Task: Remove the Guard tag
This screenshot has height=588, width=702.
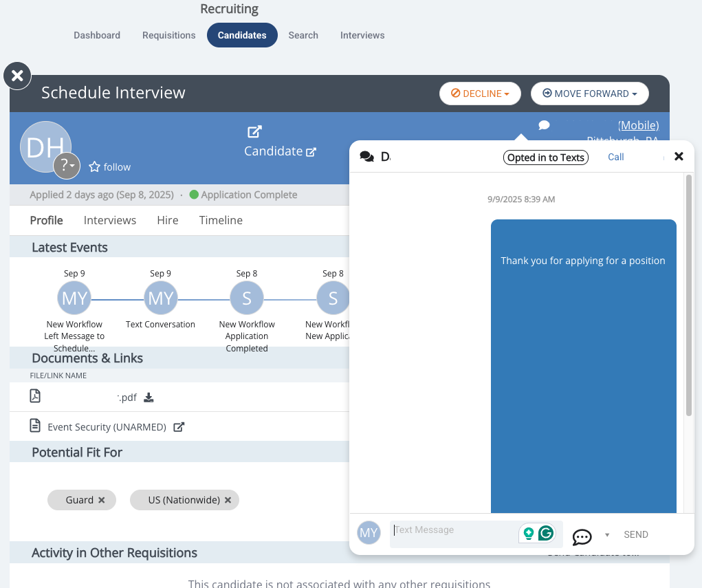Action: pos(102,500)
